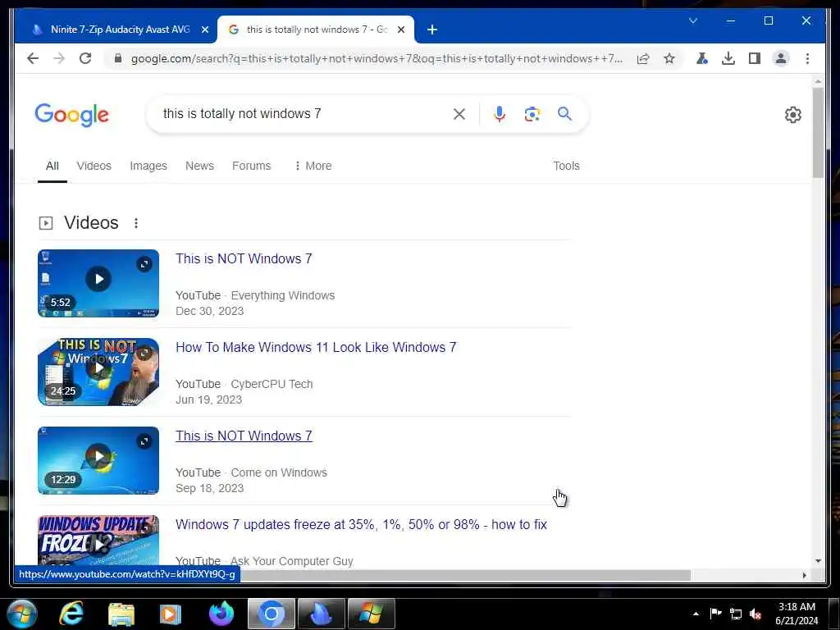Open 'This is NOT Windows 7' by Come on Windows
Screen dimensions: 840x630
(x=244, y=436)
